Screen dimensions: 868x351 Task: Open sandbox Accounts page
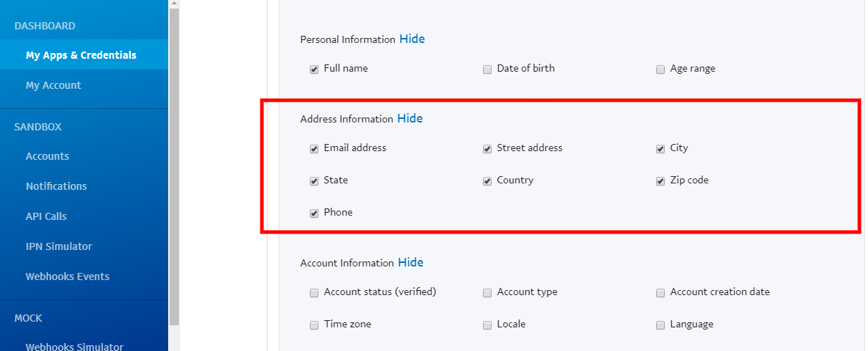(x=47, y=156)
